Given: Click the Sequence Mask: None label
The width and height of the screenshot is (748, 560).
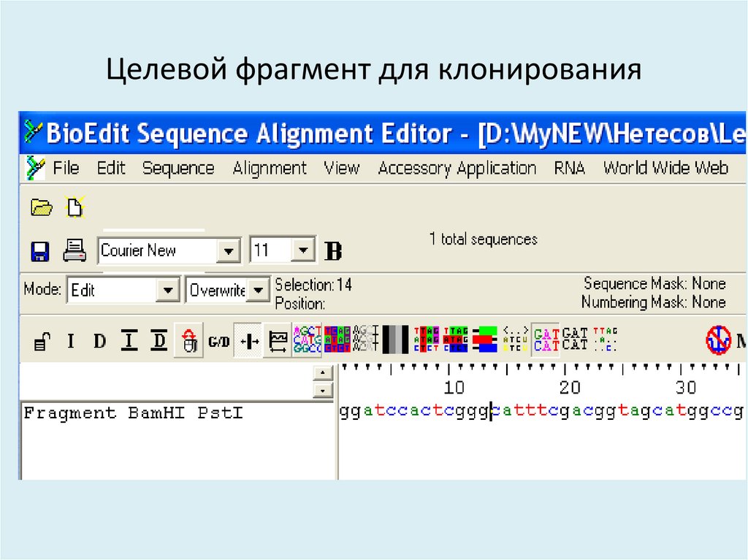Looking at the screenshot, I should pyautogui.click(x=654, y=283).
